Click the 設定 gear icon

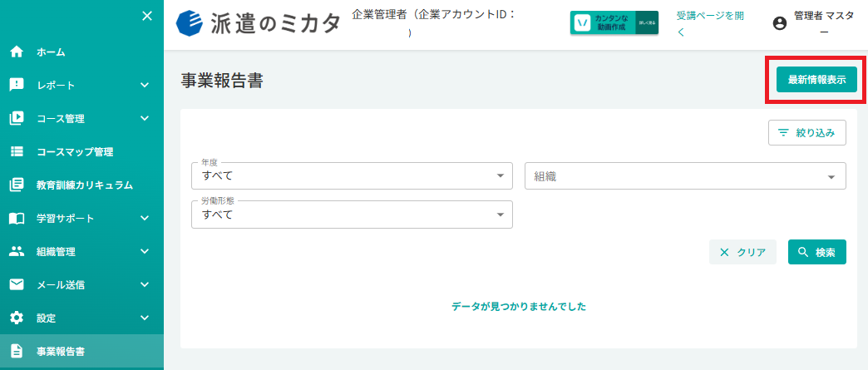click(x=17, y=318)
